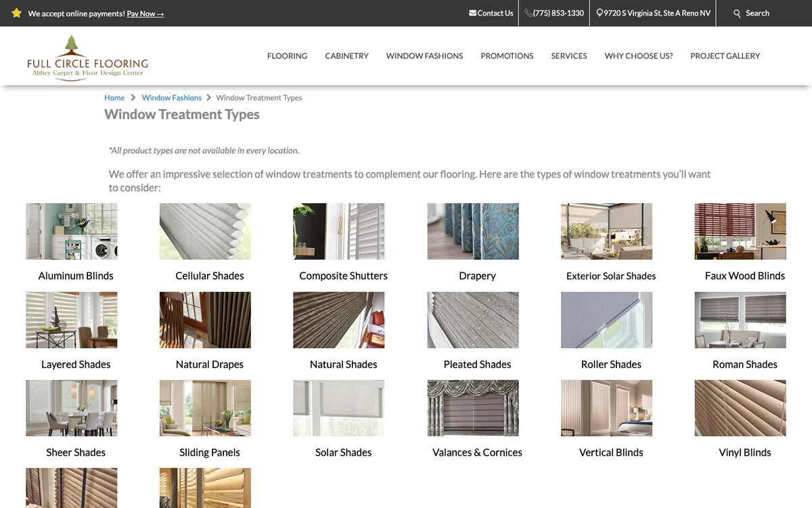Open the Project Gallery menu
The height and width of the screenshot is (508, 812).
725,56
